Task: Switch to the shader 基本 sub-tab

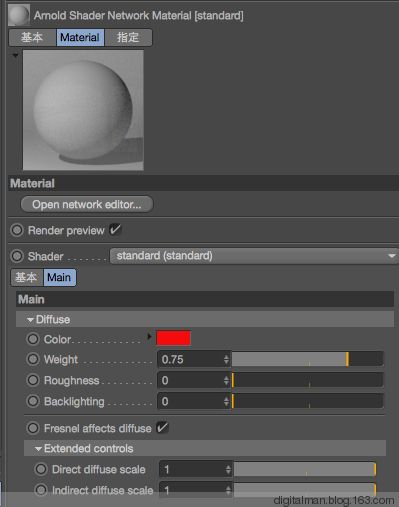Action: click(x=27, y=277)
